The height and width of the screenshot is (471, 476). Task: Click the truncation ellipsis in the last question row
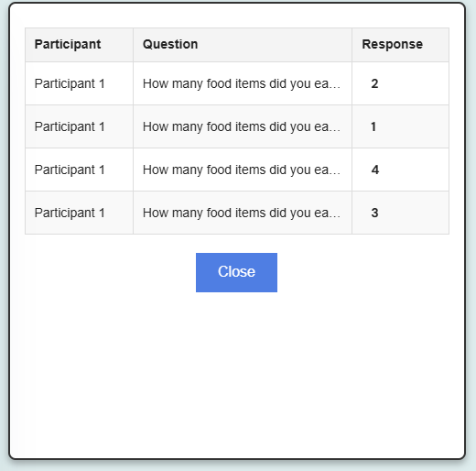pyautogui.click(x=335, y=216)
